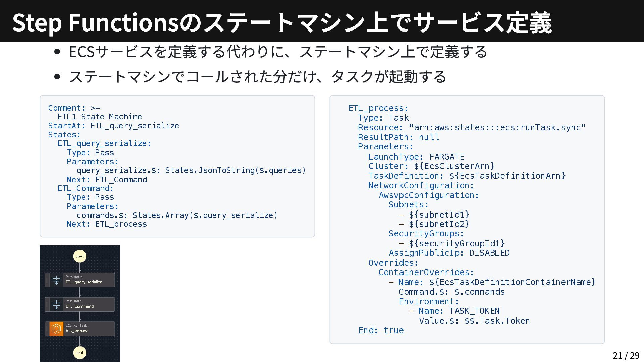Image resolution: width=644 pixels, height=362 pixels.
Task: Click the "Comment: >-" line in left code
Action: [74, 108]
